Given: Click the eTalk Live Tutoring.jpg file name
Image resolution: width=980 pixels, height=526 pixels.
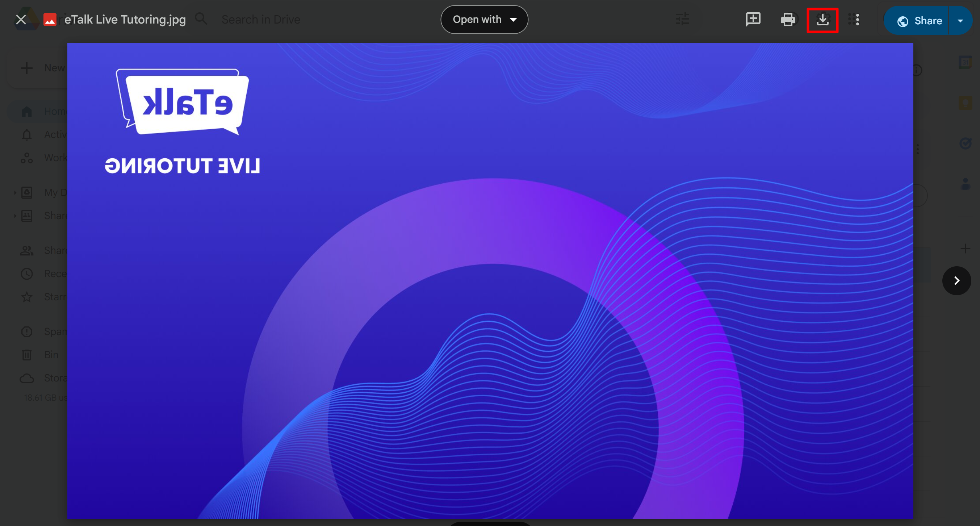Looking at the screenshot, I should tap(125, 20).
